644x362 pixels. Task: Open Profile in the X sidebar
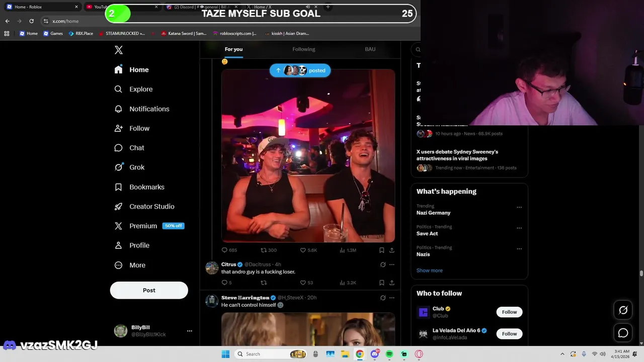coord(131,245)
